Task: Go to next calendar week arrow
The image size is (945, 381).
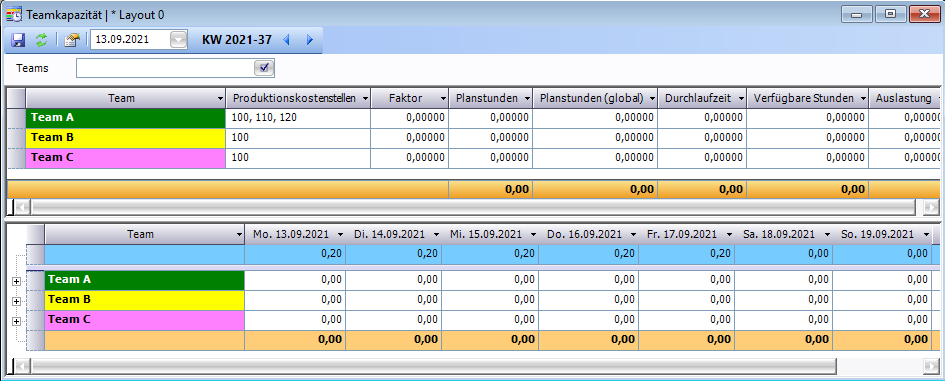Action: [310, 40]
